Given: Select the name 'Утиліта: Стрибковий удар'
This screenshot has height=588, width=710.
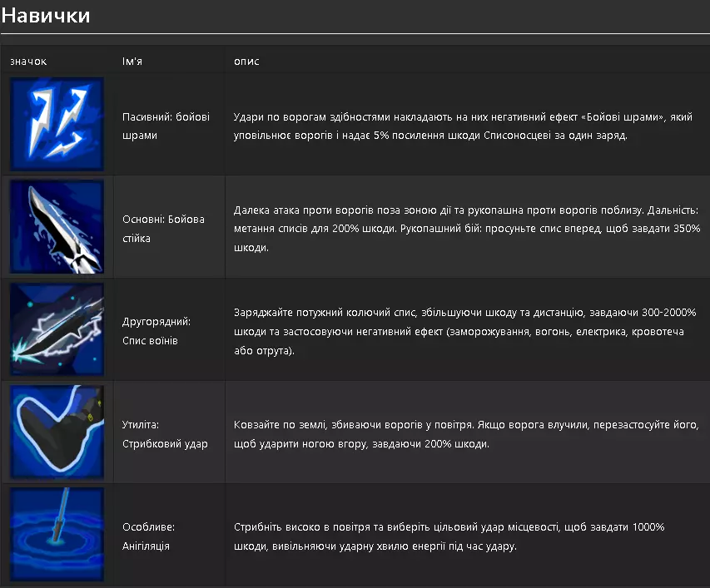Looking at the screenshot, I should [x=165, y=434].
